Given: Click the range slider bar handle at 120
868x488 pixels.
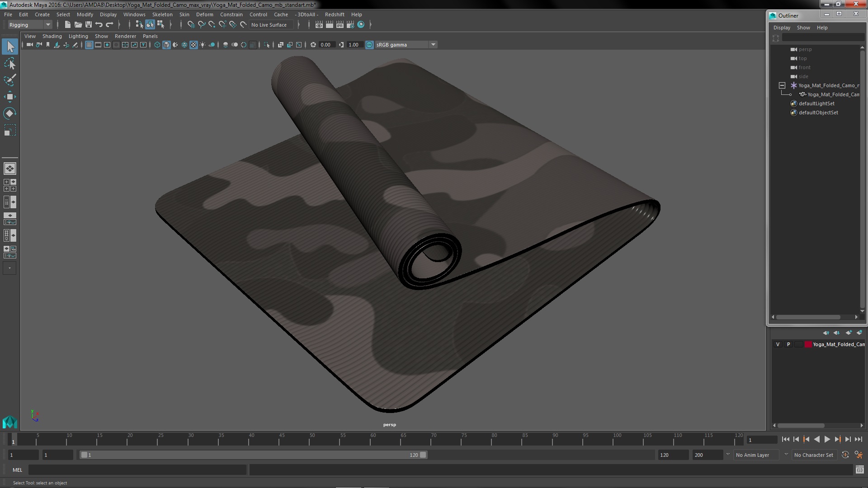Looking at the screenshot, I should (x=423, y=455).
